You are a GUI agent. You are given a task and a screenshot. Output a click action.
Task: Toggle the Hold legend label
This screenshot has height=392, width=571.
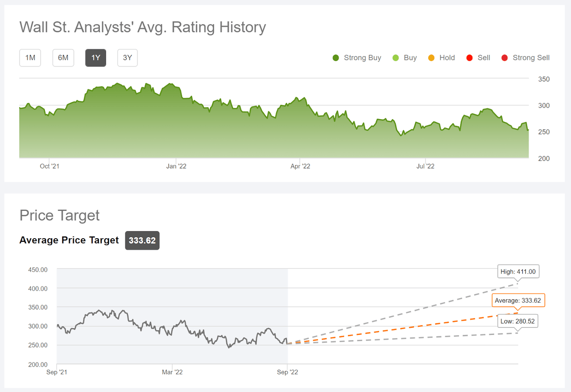pyautogui.click(x=447, y=58)
